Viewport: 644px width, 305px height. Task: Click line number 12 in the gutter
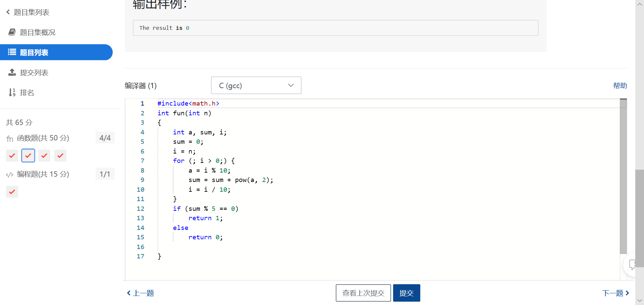click(x=141, y=209)
